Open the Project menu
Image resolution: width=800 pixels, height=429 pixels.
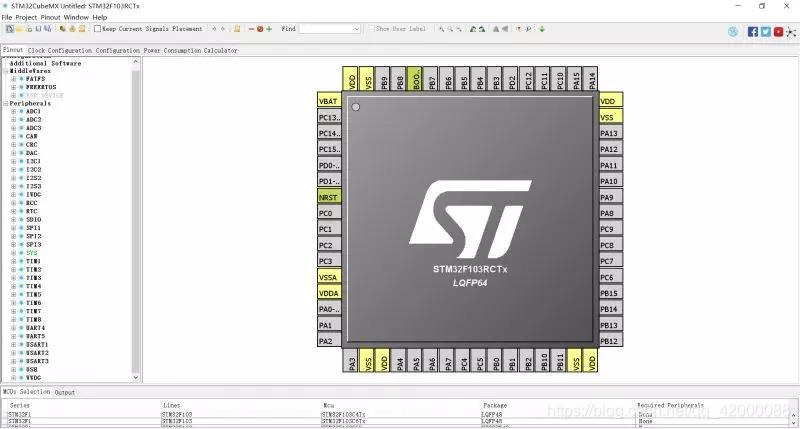pyautogui.click(x=26, y=17)
